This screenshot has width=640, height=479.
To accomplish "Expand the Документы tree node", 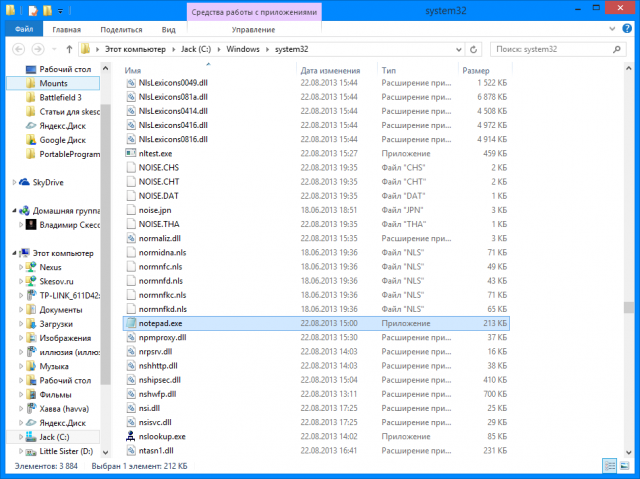I will point(21,310).
